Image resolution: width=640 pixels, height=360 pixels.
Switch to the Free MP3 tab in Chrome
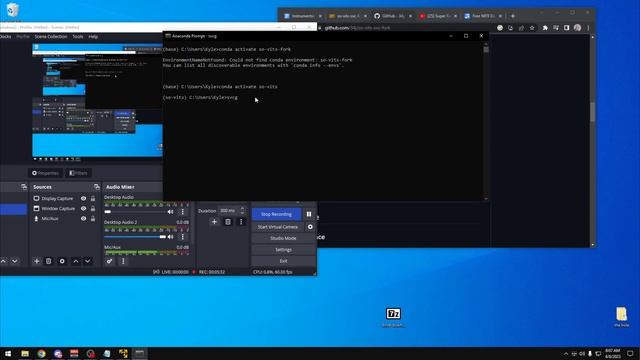[483, 16]
